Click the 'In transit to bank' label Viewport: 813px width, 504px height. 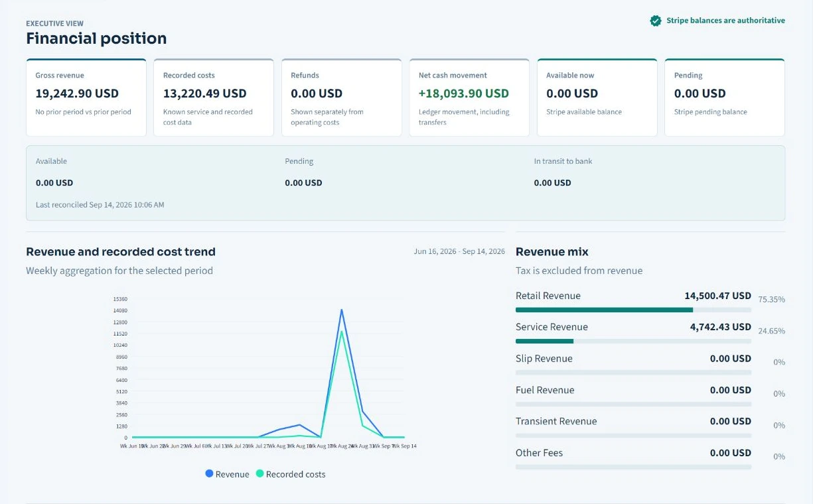point(563,161)
